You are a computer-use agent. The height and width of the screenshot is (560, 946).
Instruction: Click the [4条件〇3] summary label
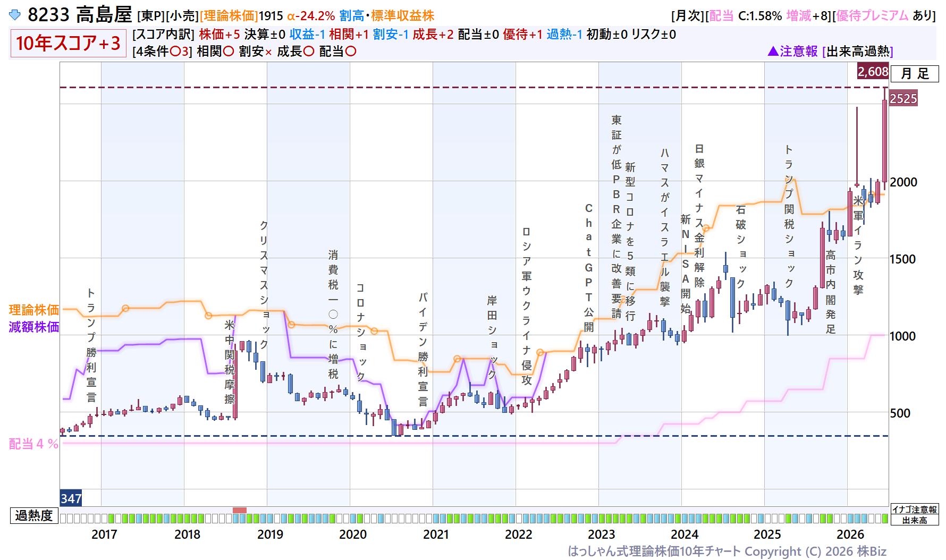(x=162, y=52)
